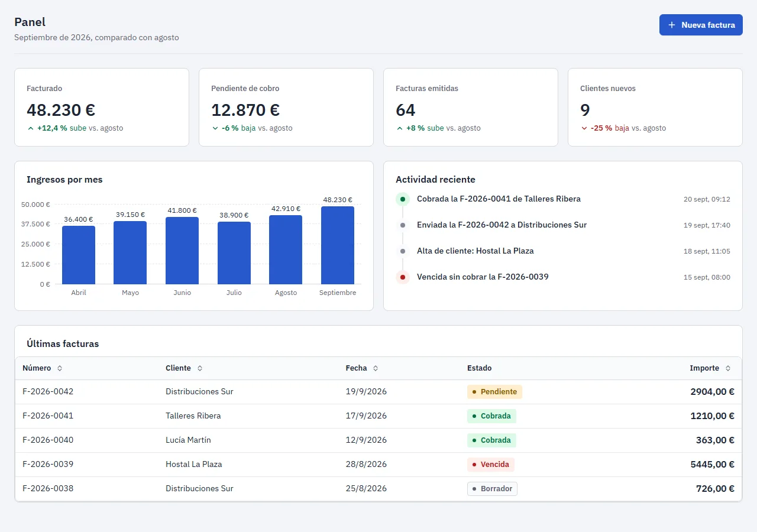Click the gray dot beside Alta de cliente
The image size is (757, 532).
pos(403,251)
